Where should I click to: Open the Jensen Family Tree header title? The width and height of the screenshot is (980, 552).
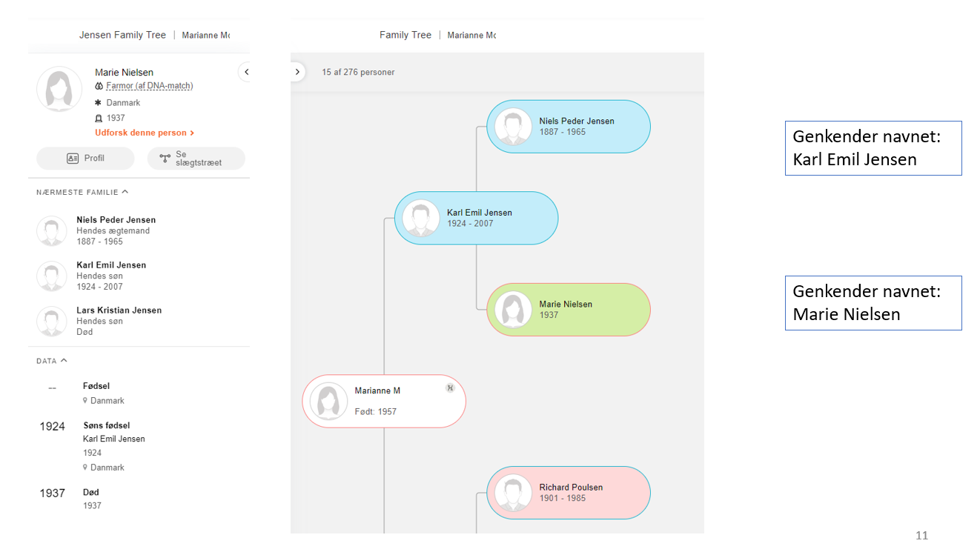[x=122, y=35]
